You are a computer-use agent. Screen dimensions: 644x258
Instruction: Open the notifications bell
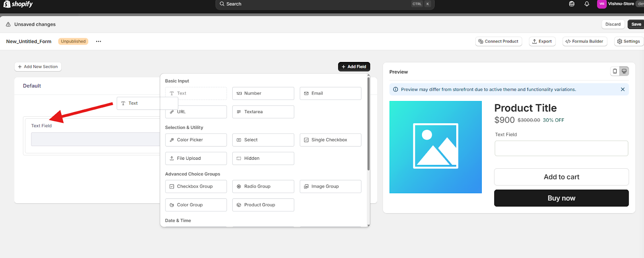(586, 4)
